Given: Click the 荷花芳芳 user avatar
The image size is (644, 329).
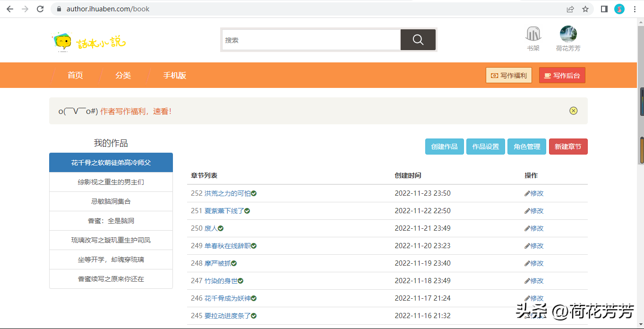Looking at the screenshot, I should [x=568, y=35].
